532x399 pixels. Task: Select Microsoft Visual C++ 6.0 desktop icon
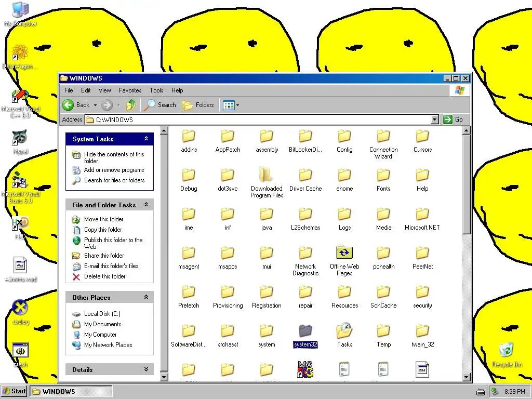pos(20,103)
